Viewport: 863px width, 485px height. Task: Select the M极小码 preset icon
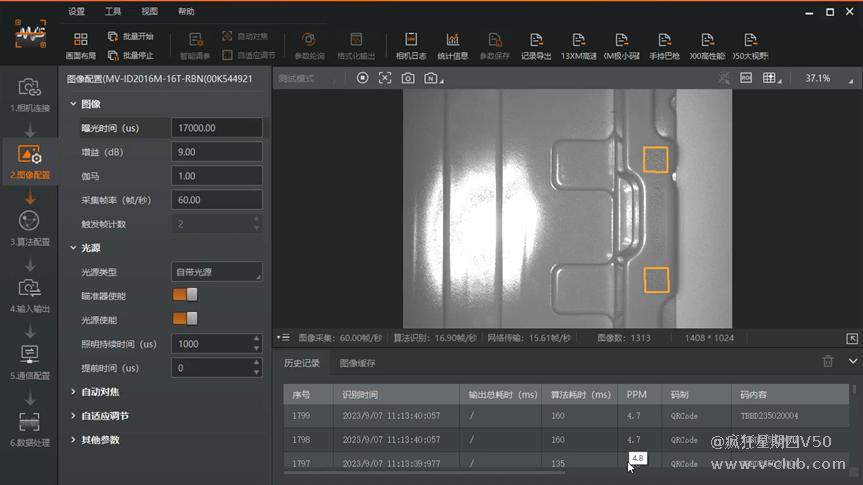(x=621, y=45)
